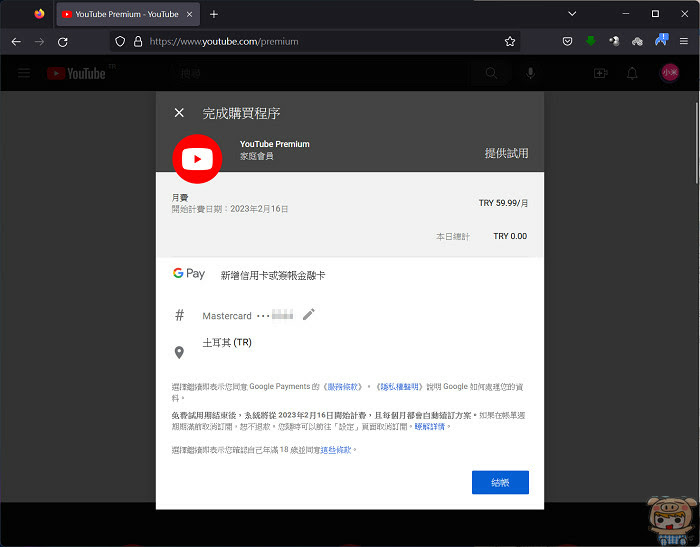Click the 家庭會員 plan label
This screenshot has width=700, height=547.
[x=257, y=156]
